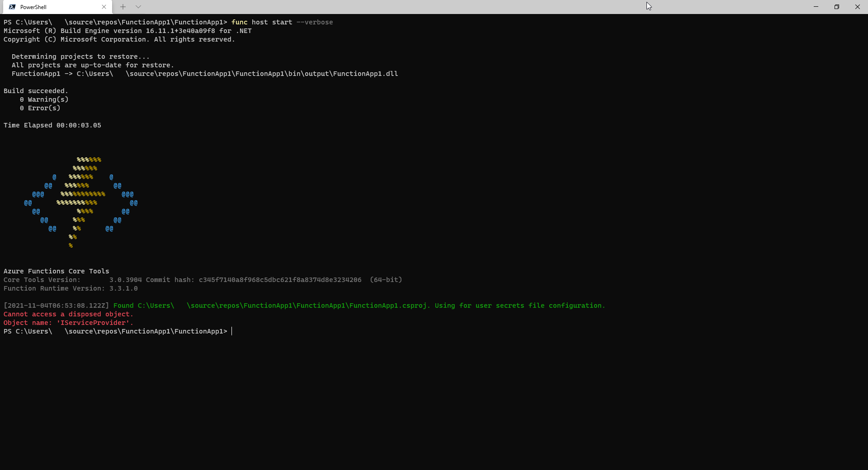
Task: Click the red 'Cannot access a disposed object' error
Action: tap(68, 314)
